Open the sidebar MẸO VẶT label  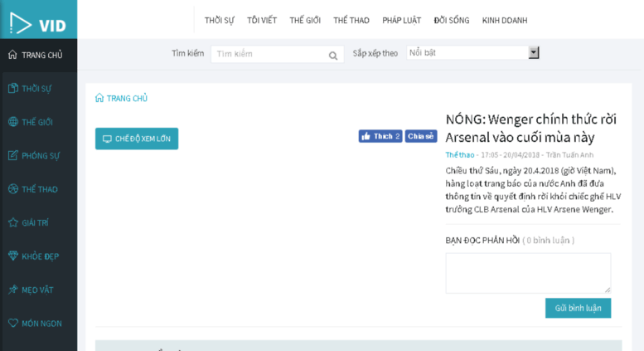tap(37, 290)
